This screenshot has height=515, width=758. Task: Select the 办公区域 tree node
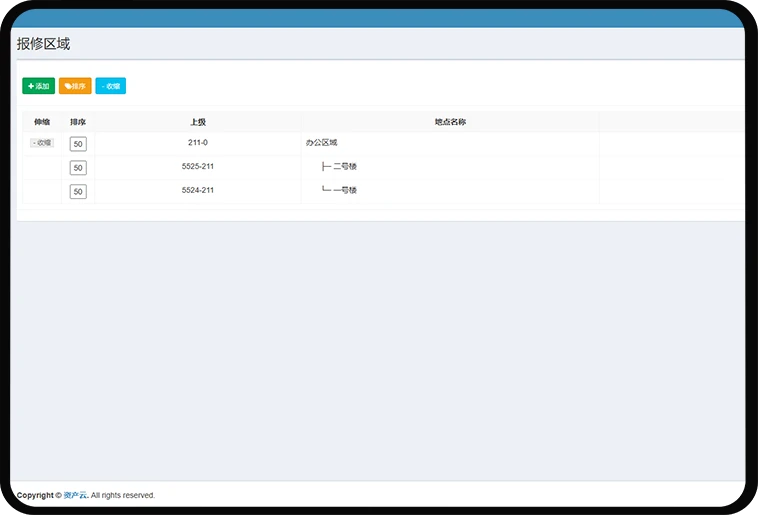click(321, 143)
